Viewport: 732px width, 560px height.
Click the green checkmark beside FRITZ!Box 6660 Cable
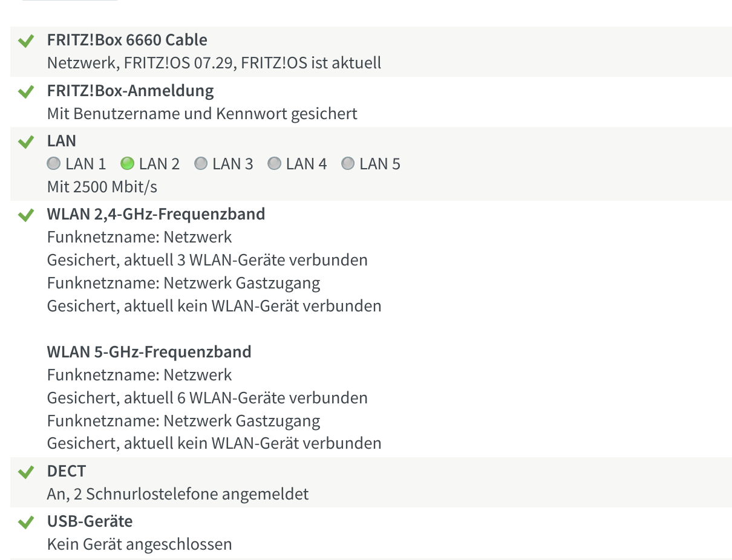click(25, 42)
